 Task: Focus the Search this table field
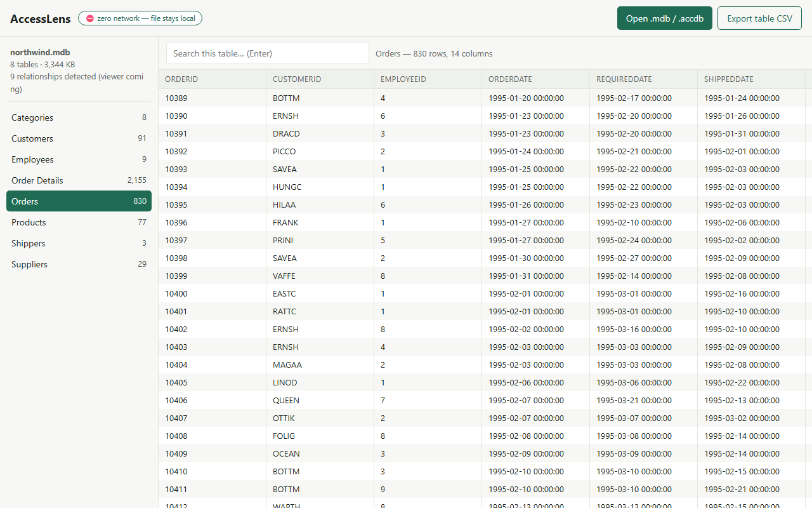pos(268,53)
